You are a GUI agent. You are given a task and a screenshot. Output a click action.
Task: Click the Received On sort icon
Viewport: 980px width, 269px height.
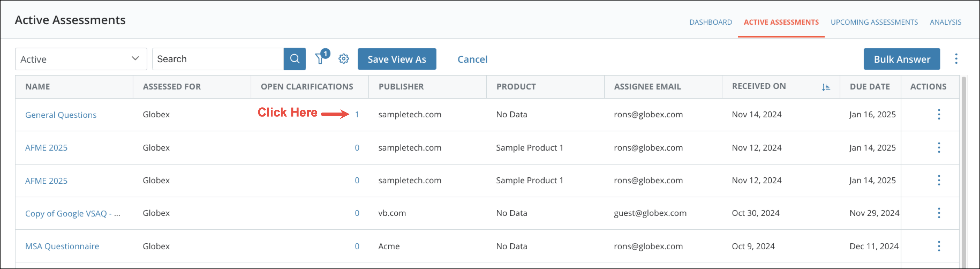pos(826,87)
